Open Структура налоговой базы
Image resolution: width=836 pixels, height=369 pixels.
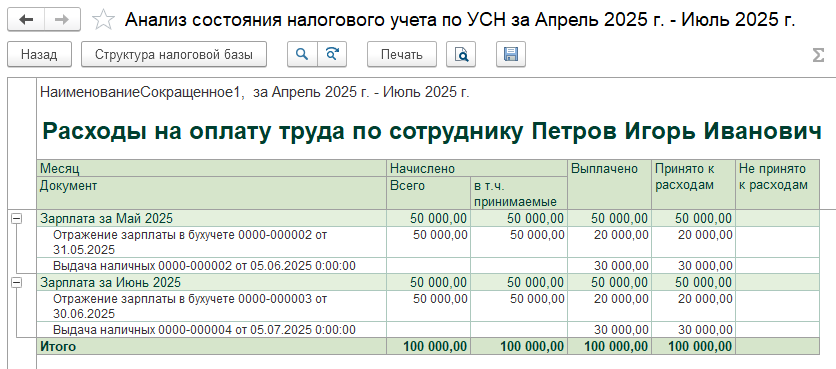(174, 54)
